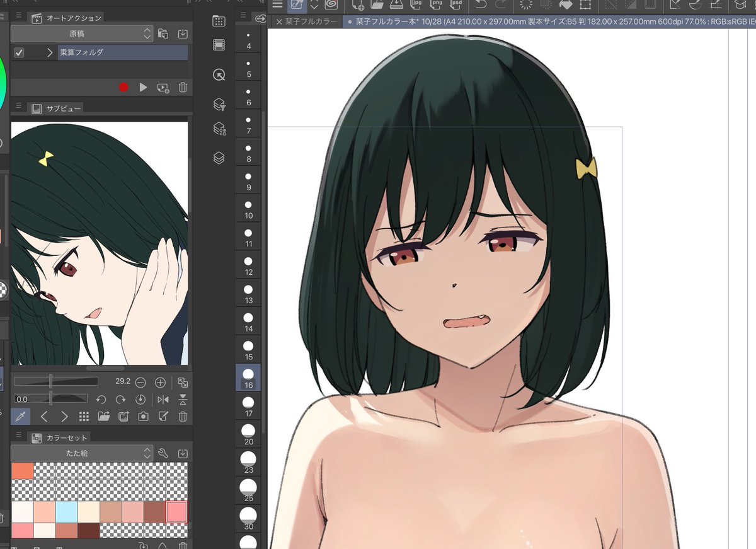The image size is (756, 549).
Task: Start recording an auto action
Action: click(123, 88)
